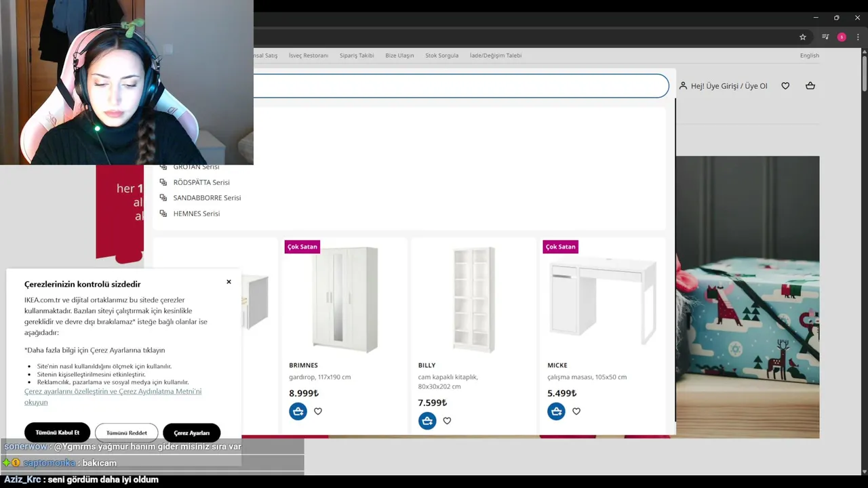Switch the site language to English

click(810, 56)
